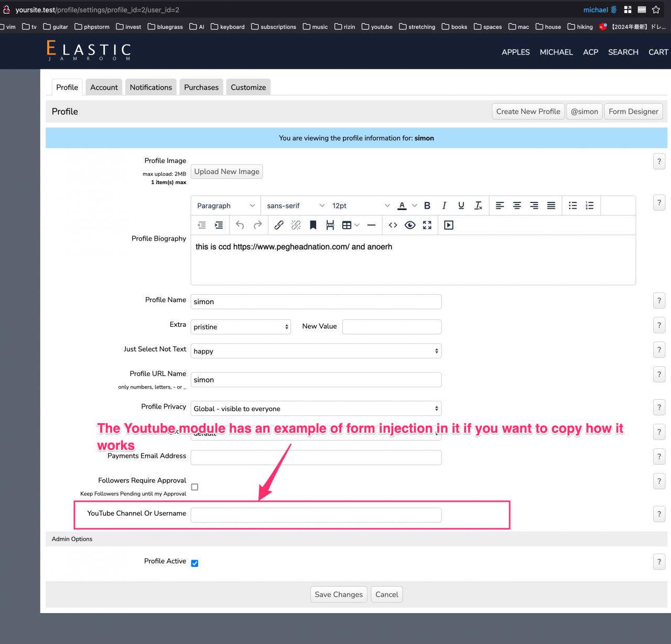Switch to the Notifications tab
The width and height of the screenshot is (671, 644).
(x=150, y=87)
